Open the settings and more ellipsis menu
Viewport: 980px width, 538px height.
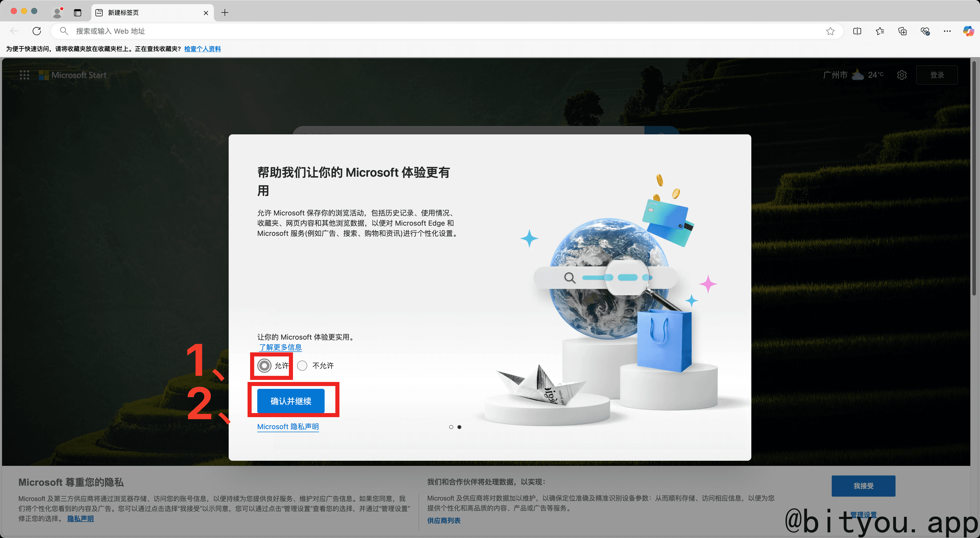[x=947, y=31]
